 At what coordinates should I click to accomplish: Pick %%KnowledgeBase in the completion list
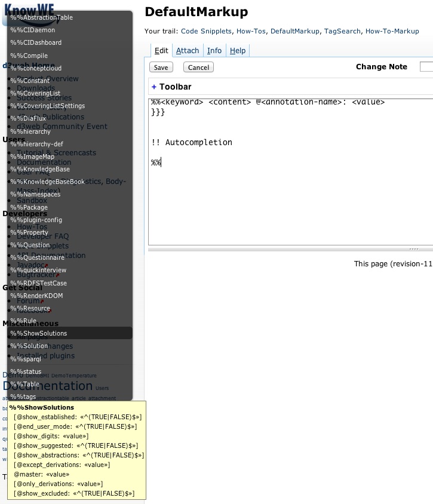[70, 169]
